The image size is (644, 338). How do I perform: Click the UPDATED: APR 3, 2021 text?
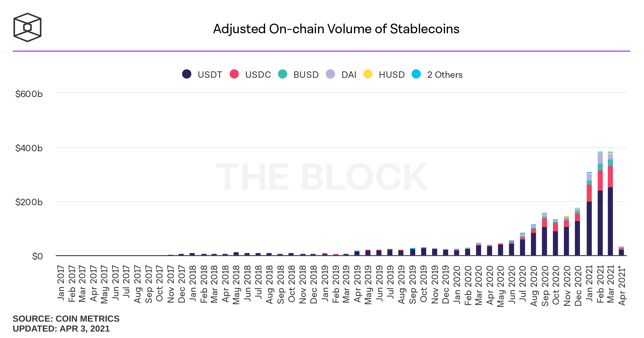61,329
